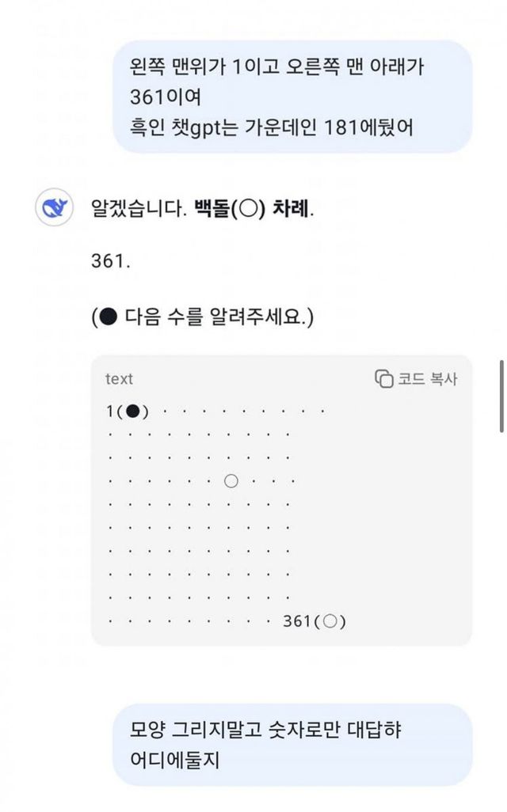Tap the message 모양 그리지말고 숫자로만 대답햐
507x812 pixels.
pos(266,730)
